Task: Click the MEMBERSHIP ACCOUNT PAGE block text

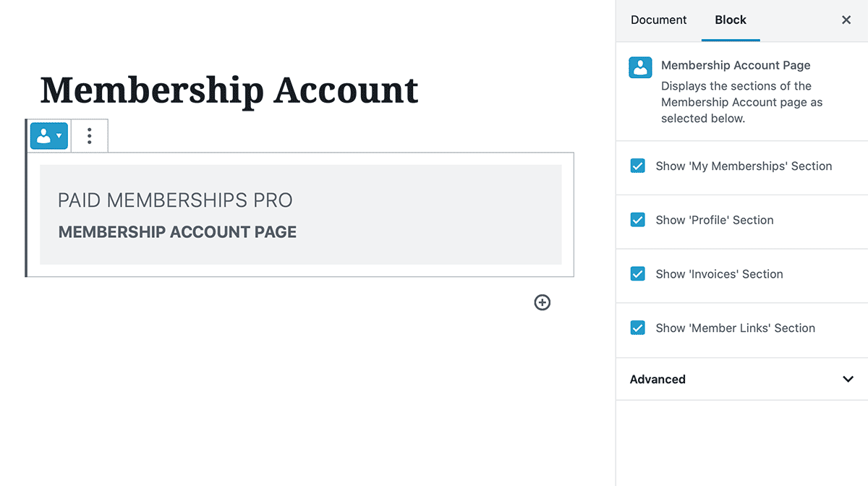Action: [x=177, y=232]
